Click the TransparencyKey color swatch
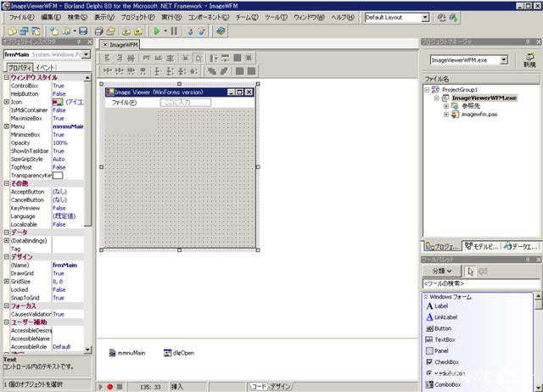The image size is (543, 392). click(58, 176)
